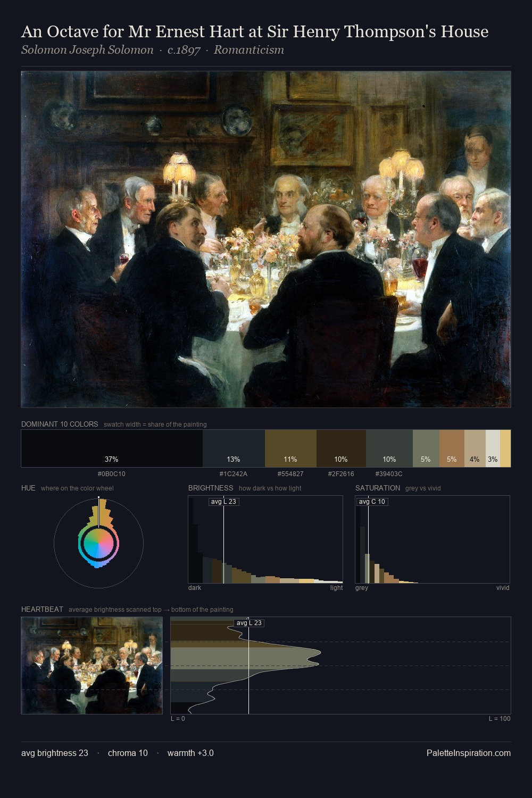Open the PaletteInspiration.com link

point(469,753)
